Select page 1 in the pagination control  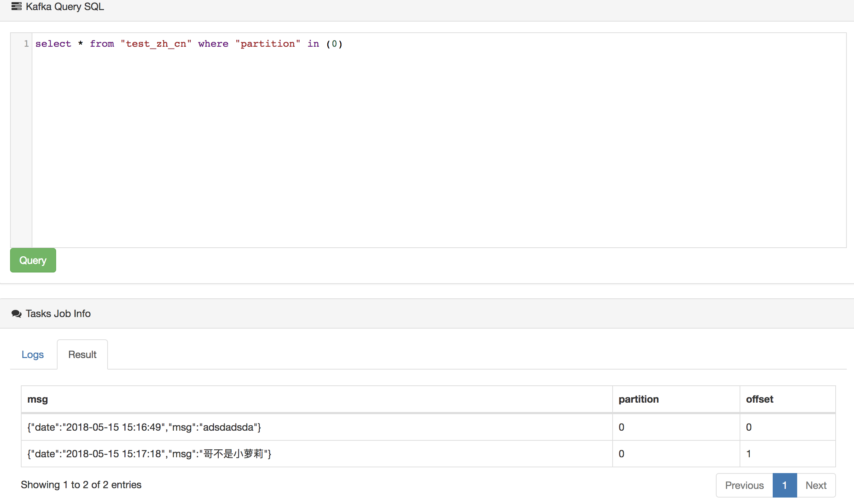pos(785,485)
